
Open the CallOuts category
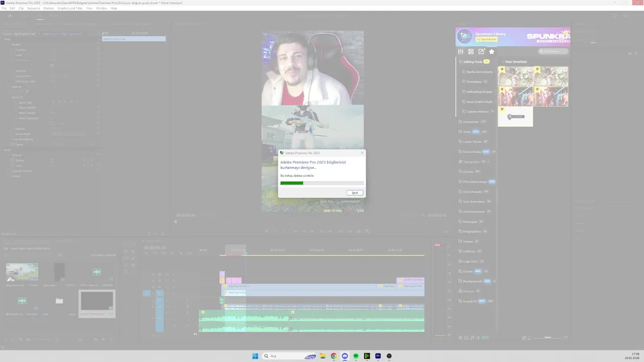pos(469,251)
